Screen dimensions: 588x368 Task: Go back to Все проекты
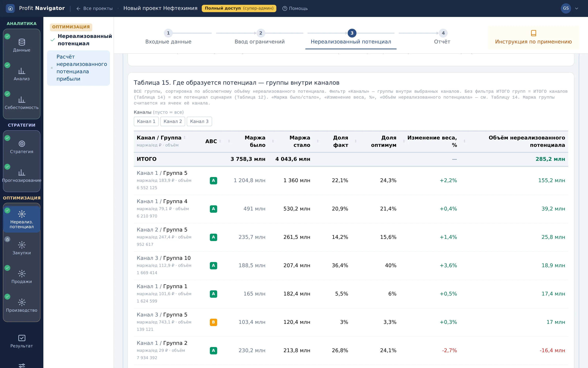pos(94,8)
